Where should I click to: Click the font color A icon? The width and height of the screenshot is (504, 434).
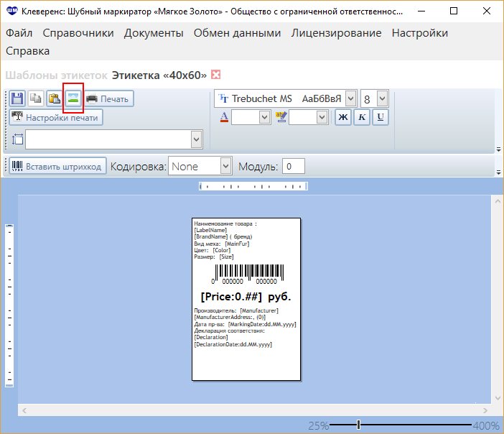click(x=224, y=117)
